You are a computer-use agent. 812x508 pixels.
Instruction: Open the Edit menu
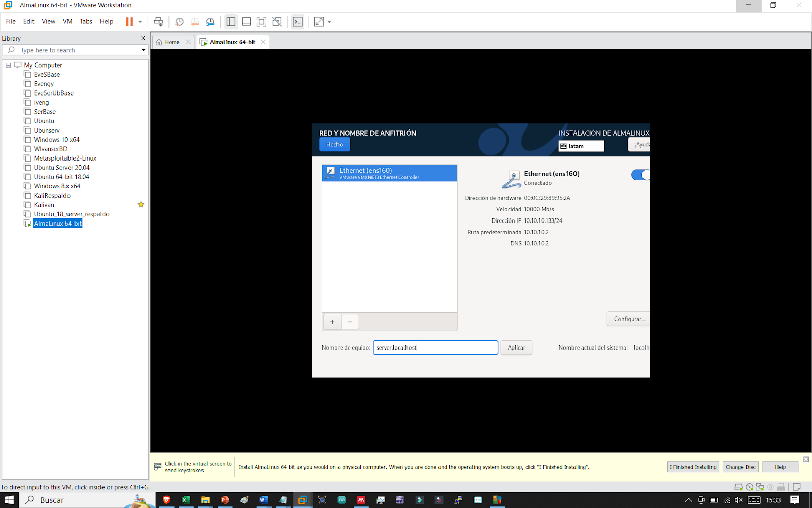coord(29,21)
